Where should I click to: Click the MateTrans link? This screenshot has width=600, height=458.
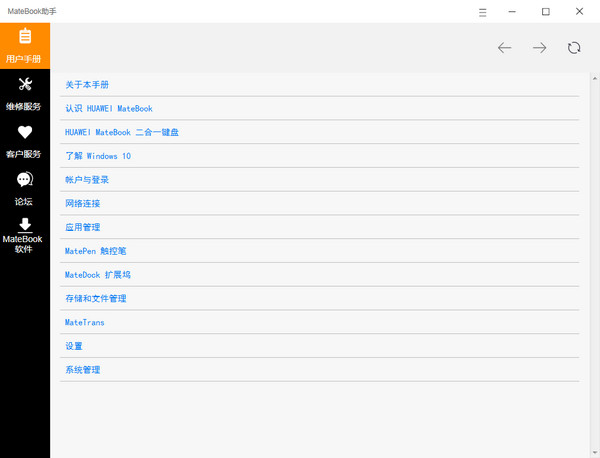(x=85, y=323)
